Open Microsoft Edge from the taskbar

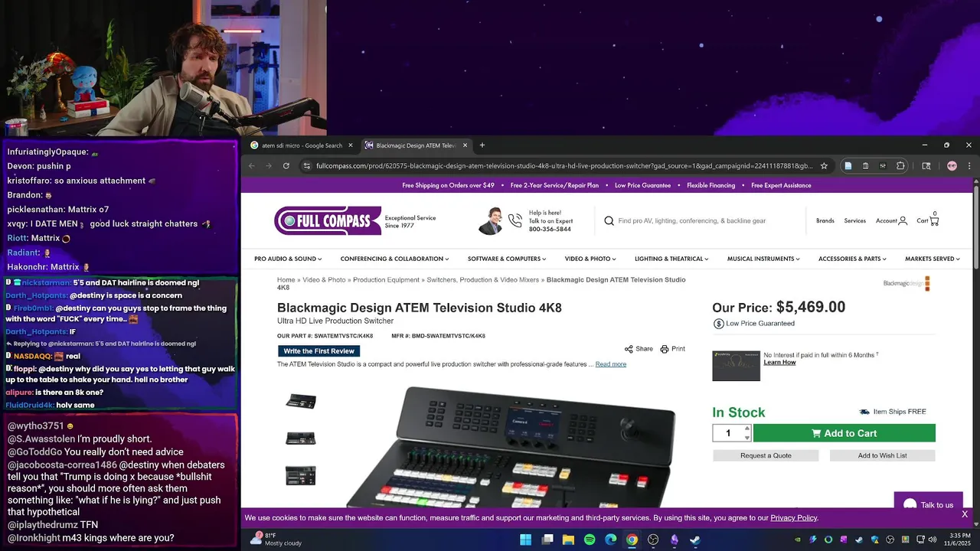(610, 540)
